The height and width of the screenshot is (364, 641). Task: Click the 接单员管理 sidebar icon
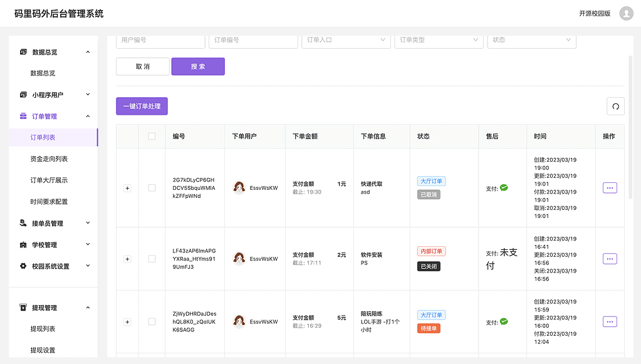point(23,223)
